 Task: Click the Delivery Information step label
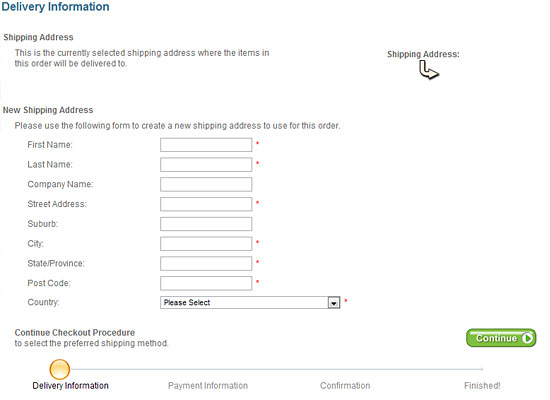point(71,386)
